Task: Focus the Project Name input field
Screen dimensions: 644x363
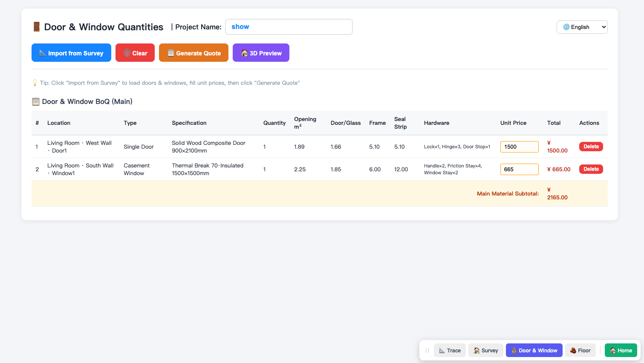Action: [289, 27]
